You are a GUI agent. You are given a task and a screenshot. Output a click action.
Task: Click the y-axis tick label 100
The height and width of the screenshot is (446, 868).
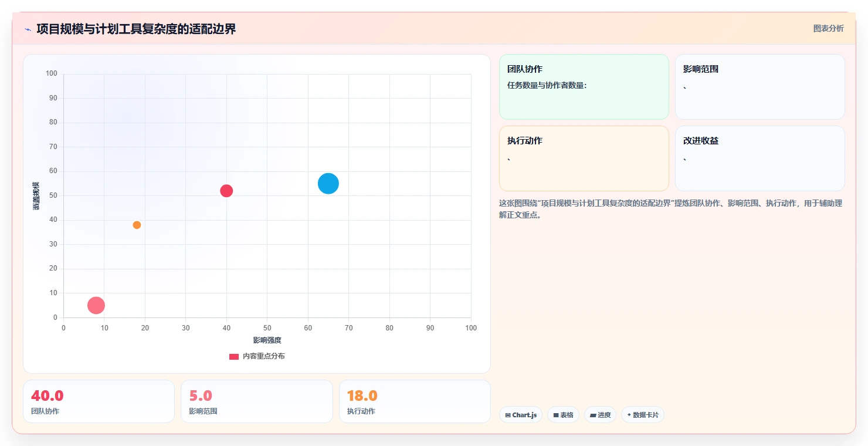(52, 73)
